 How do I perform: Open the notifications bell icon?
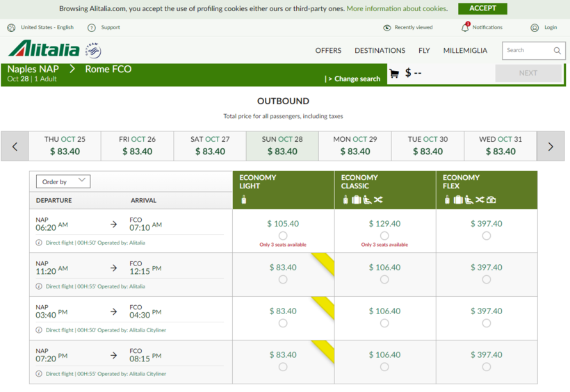[x=465, y=27]
